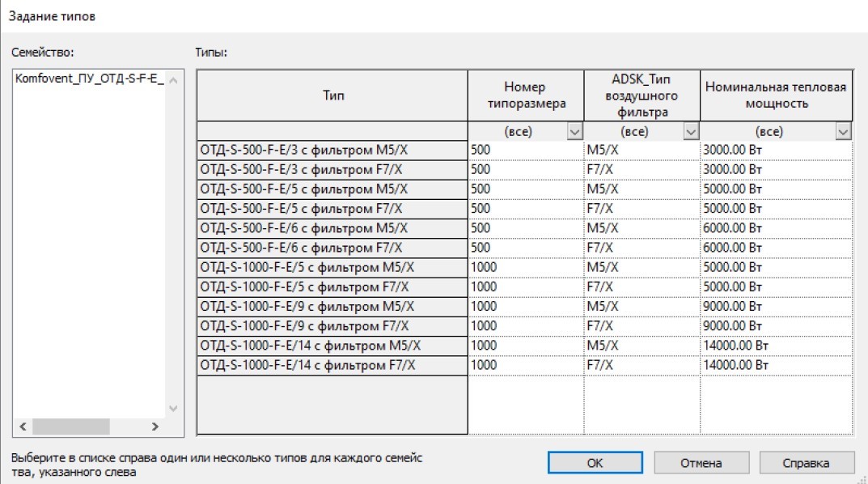Click the Отмена button

click(701, 463)
